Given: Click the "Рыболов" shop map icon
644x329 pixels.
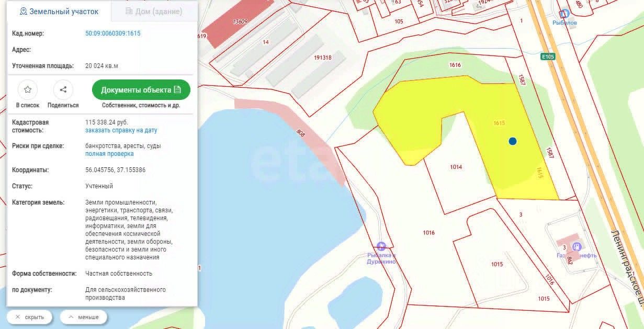Looking at the screenshot, I should (x=564, y=14).
